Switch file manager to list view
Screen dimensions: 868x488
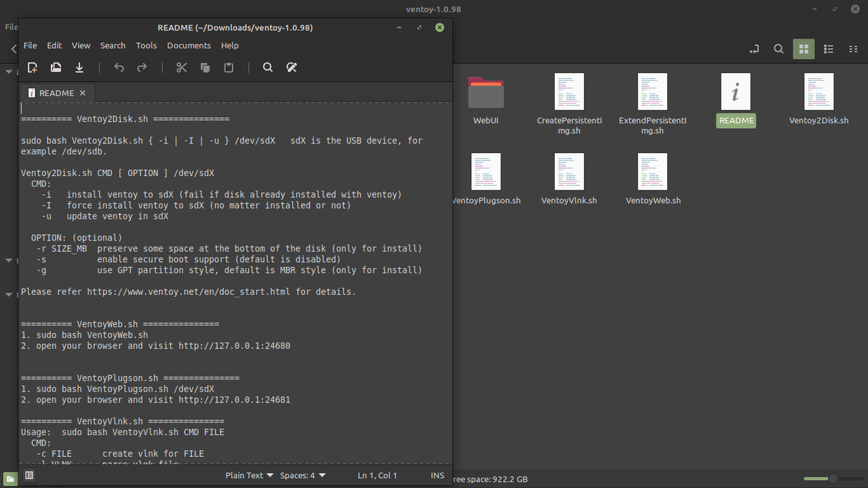pos(829,49)
